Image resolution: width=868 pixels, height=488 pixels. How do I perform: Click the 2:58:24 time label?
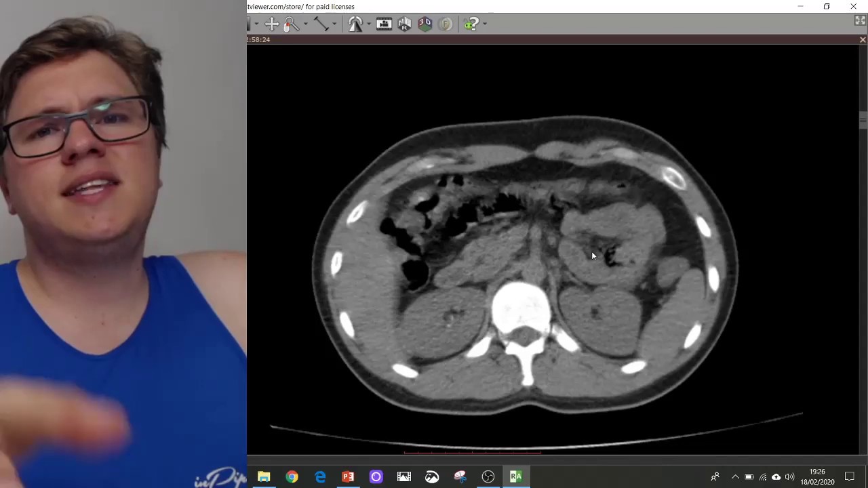tap(258, 39)
